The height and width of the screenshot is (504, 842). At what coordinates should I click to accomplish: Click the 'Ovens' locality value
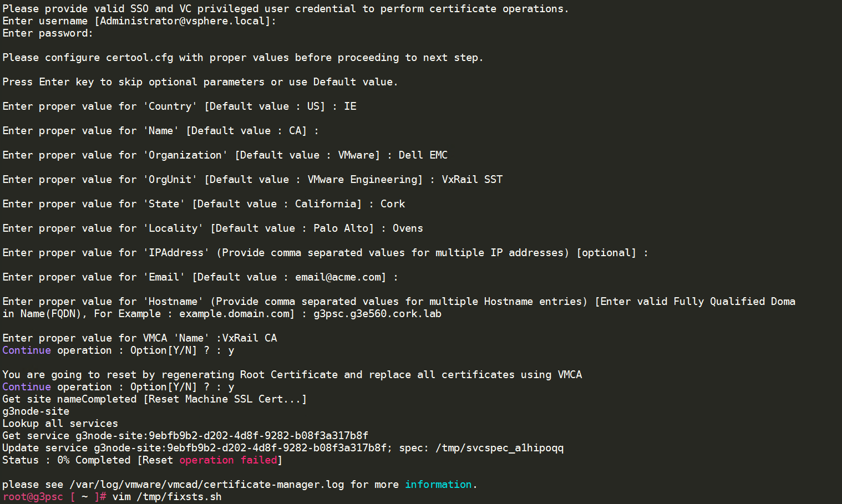pyautogui.click(x=408, y=228)
